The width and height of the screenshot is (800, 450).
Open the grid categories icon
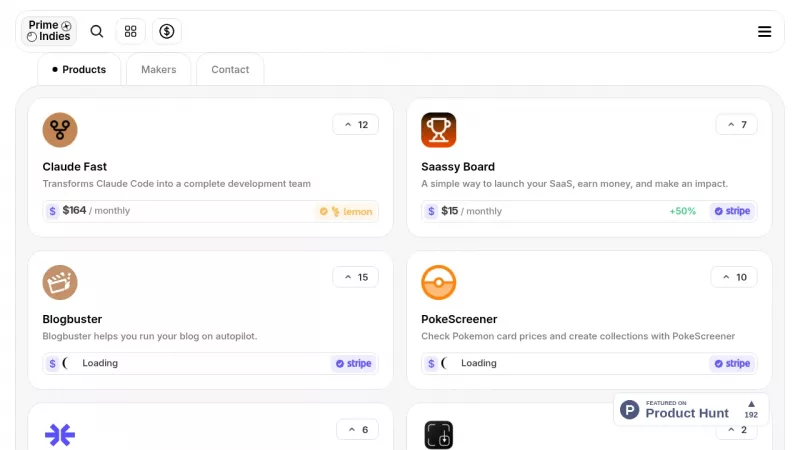[130, 31]
